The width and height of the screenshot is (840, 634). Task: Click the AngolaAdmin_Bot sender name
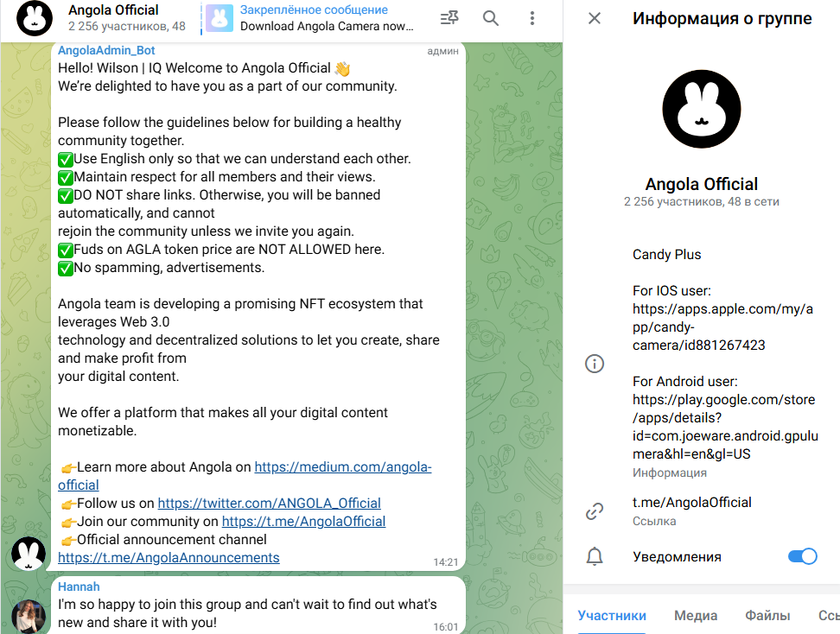click(x=106, y=50)
